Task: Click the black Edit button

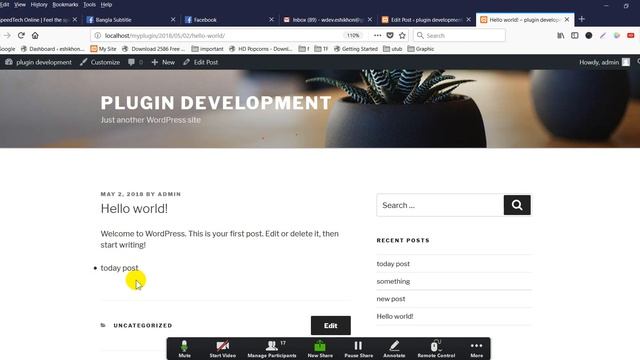Action: click(x=331, y=325)
